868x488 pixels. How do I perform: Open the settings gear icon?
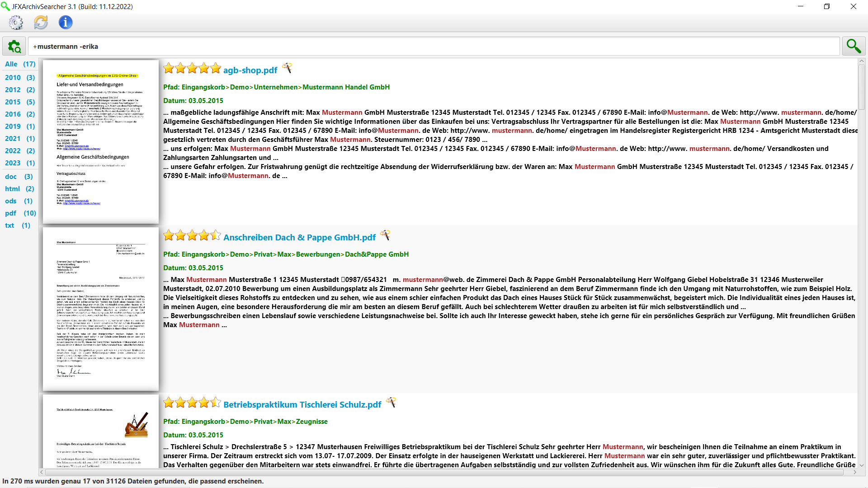pos(16,22)
